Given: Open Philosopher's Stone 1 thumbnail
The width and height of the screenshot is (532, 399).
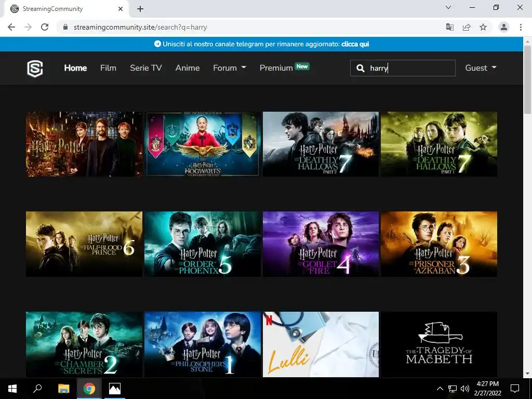Looking at the screenshot, I should [x=203, y=344].
